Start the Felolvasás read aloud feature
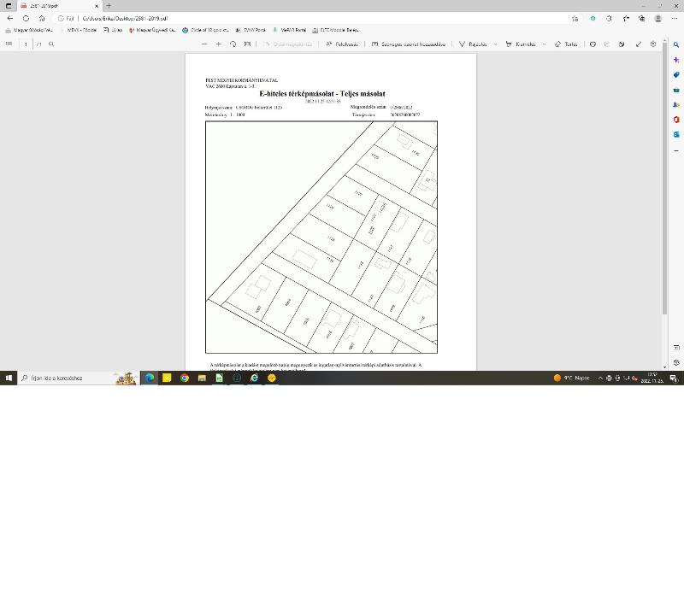The width and height of the screenshot is (684, 616). coord(342,44)
